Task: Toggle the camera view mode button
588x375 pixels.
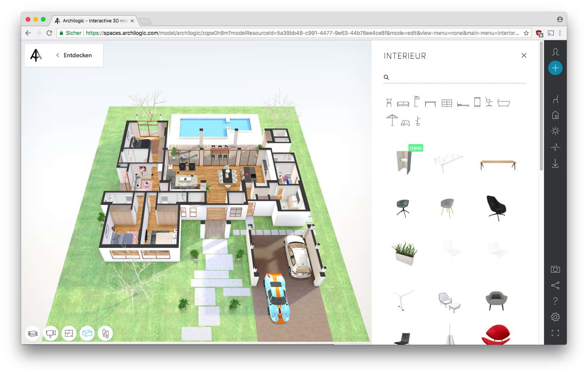Action: point(50,333)
